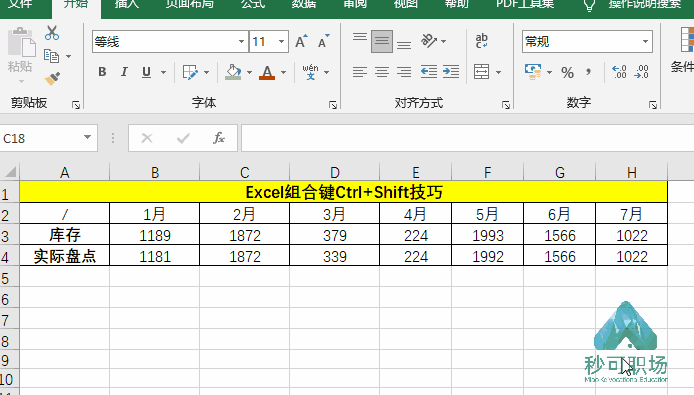Click the phonetic guide wén icon

tap(310, 72)
